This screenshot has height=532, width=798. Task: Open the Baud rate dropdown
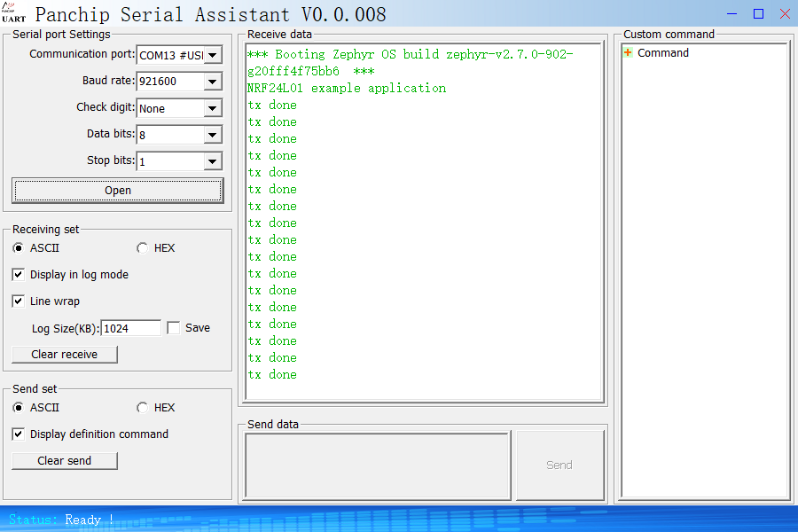[x=213, y=82]
